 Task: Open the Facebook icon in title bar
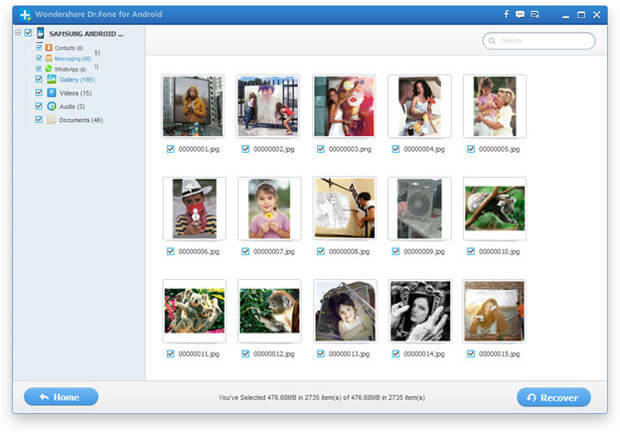point(507,14)
